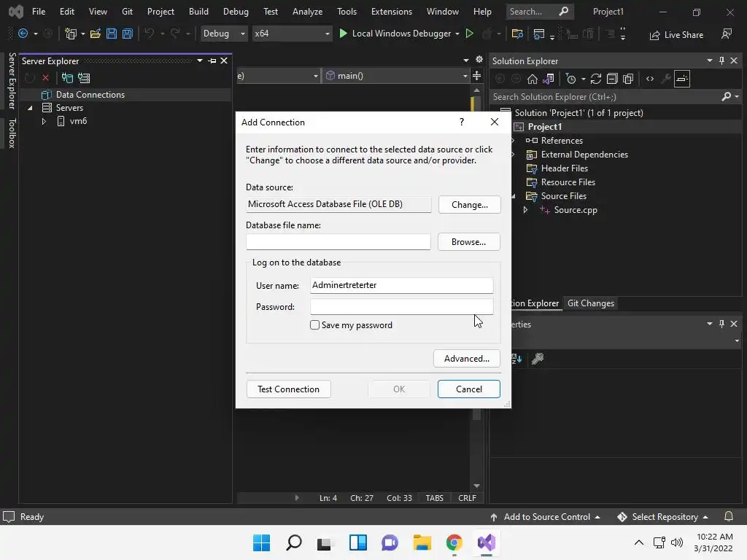This screenshot has width=747, height=560.
Task: Pending Changes Filter clock icon in Solution Explorer
Action: coord(570,79)
